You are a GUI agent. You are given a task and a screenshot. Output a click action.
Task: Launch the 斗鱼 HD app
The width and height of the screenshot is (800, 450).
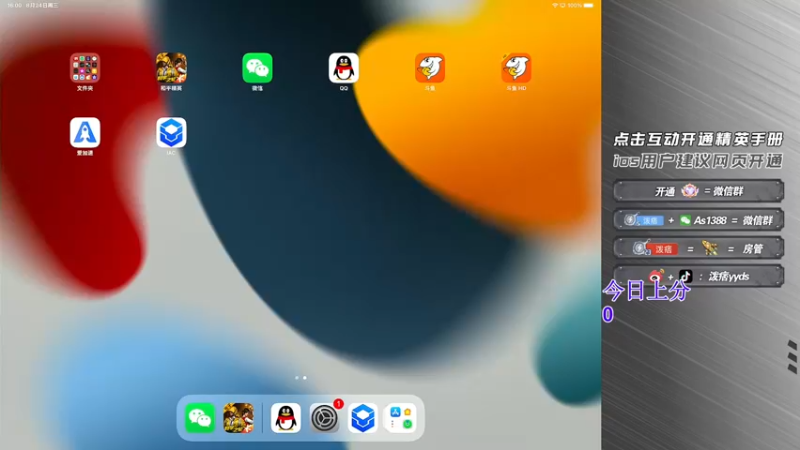pos(516,68)
